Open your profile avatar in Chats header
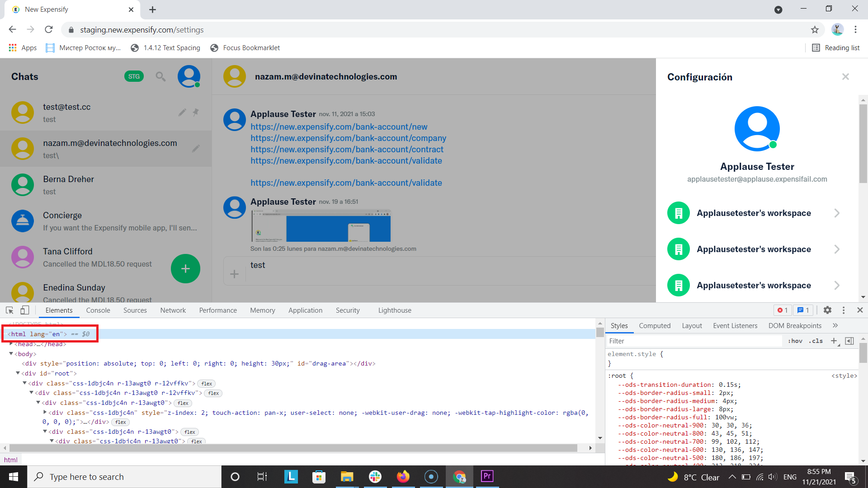 click(x=189, y=76)
